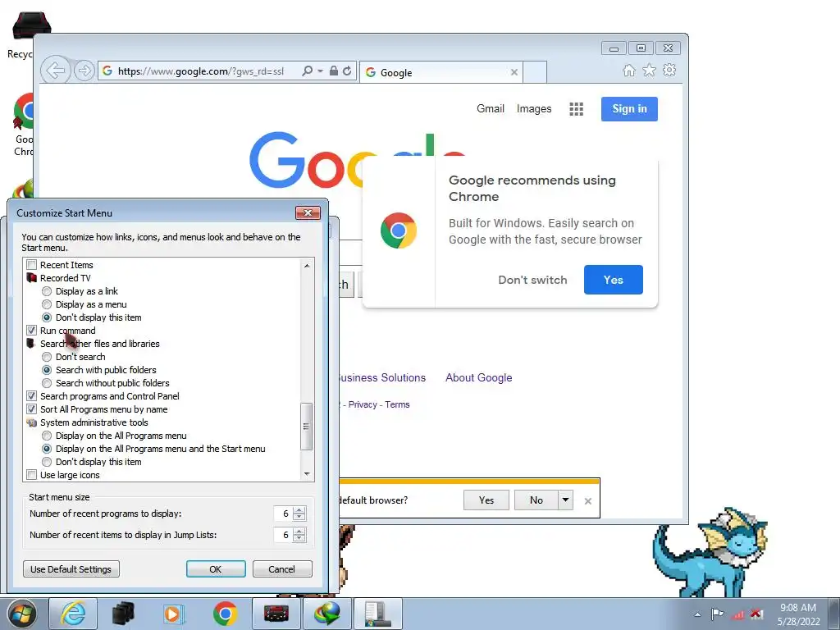Click the search magnifier in address bar
Viewport: 840px width, 630px height.
[308, 71]
